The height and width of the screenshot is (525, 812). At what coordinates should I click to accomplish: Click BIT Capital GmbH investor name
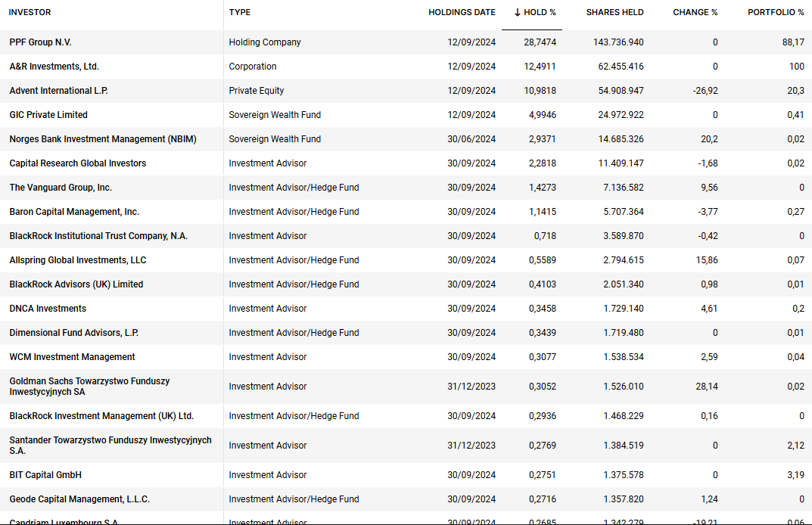click(x=45, y=475)
